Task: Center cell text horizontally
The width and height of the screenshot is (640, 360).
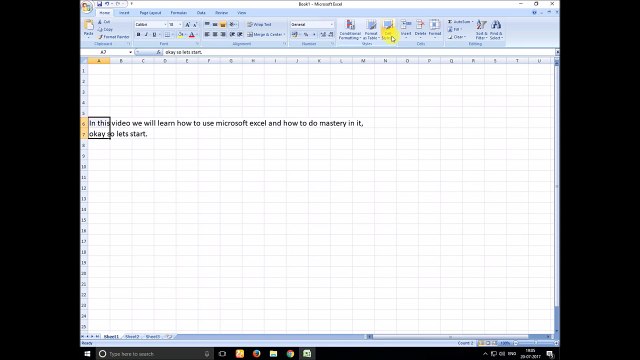Action: pyautogui.click(x=215, y=35)
